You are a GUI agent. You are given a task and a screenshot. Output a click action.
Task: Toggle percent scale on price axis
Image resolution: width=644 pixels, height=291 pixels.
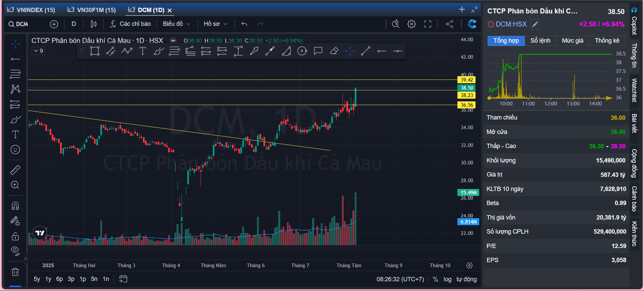(435, 279)
